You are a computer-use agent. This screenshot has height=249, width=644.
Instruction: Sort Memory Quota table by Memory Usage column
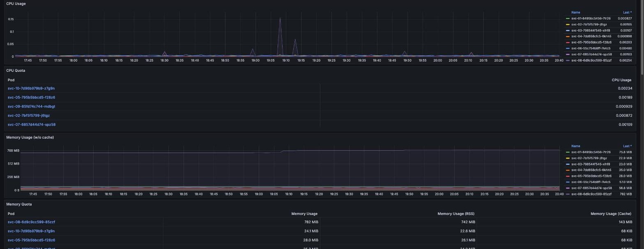click(x=304, y=214)
